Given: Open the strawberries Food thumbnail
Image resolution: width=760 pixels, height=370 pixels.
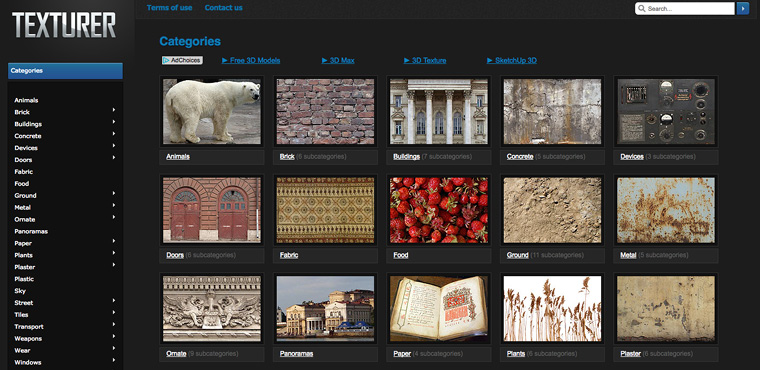Looking at the screenshot, I should [x=439, y=209].
